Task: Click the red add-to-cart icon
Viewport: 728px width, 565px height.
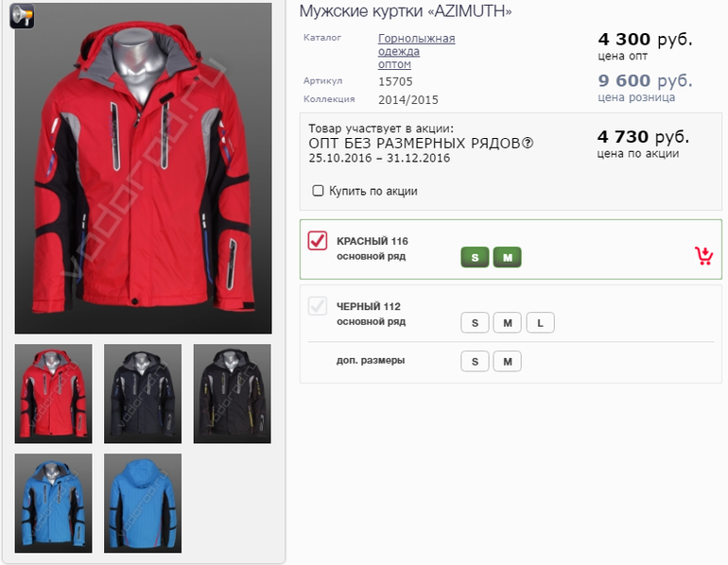Action: tap(702, 256)
